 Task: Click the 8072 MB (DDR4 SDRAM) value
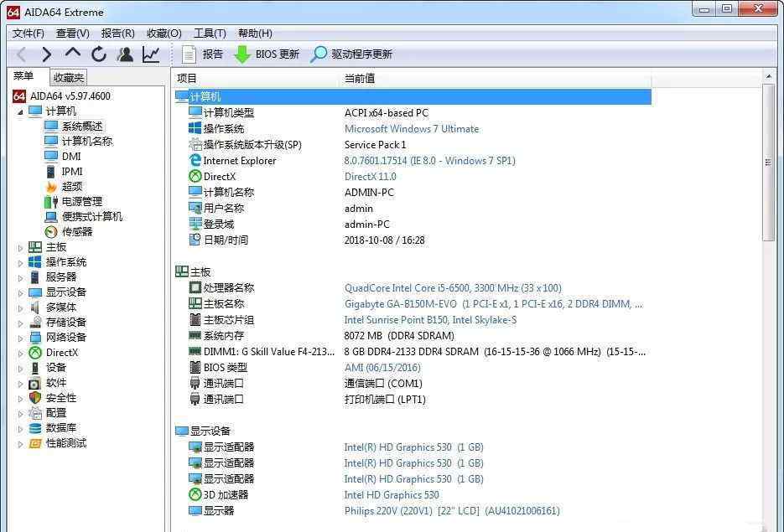[399, 336]
